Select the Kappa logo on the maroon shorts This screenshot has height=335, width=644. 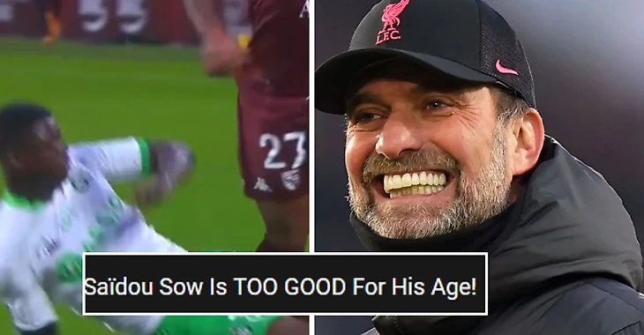coord(262,185)
